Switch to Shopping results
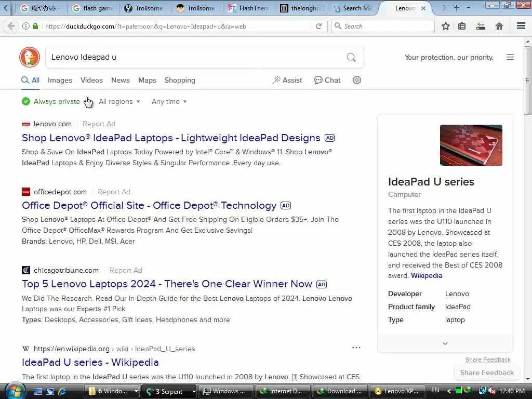 pyautogui.click(x=180, y=80)
